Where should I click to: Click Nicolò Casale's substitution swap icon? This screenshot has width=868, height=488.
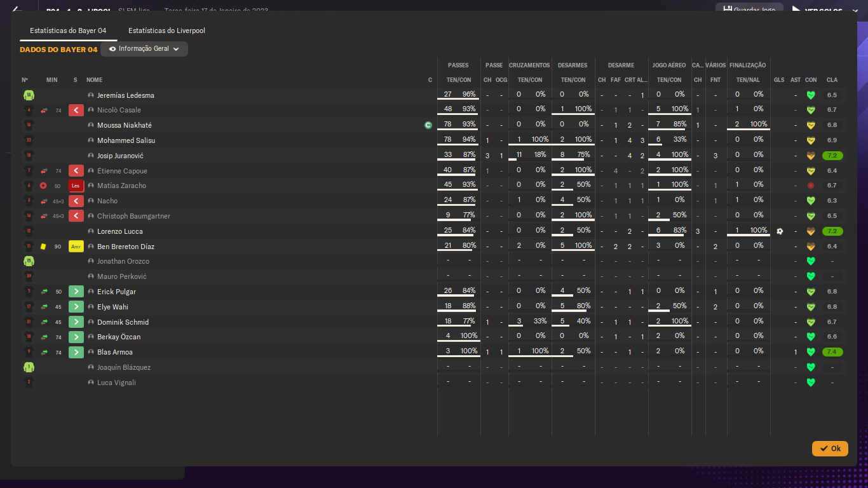coord(44,111)
